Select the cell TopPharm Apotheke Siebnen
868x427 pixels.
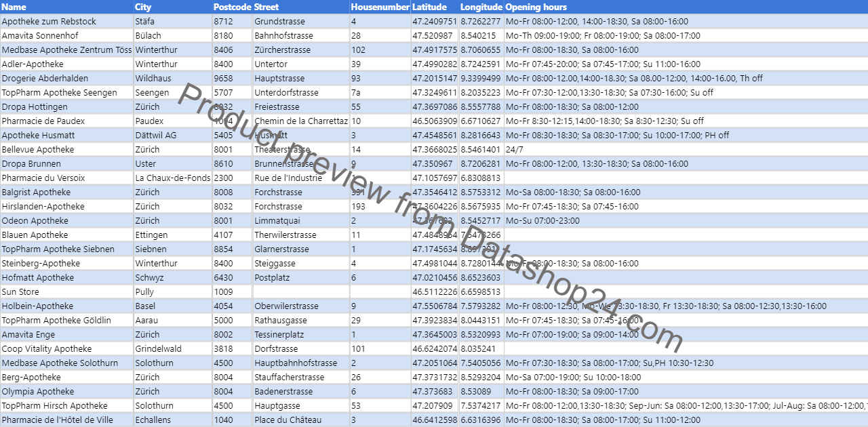(x=66, y=249)
